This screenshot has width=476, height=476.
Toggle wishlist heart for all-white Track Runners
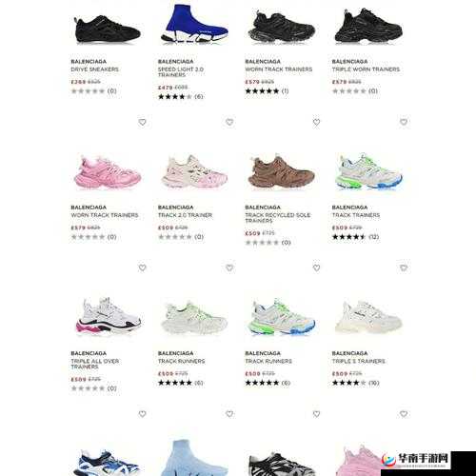pos(229,268)
